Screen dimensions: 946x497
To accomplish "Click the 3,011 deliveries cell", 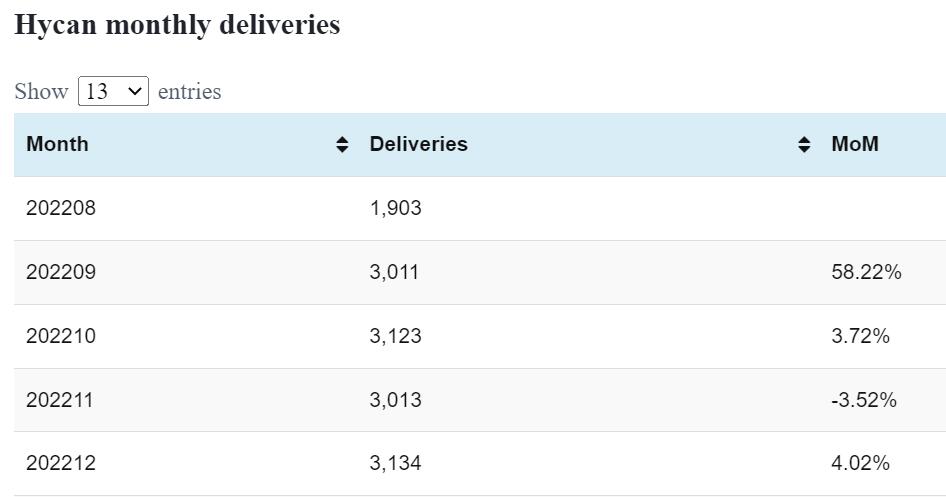I will pos(394,272).
